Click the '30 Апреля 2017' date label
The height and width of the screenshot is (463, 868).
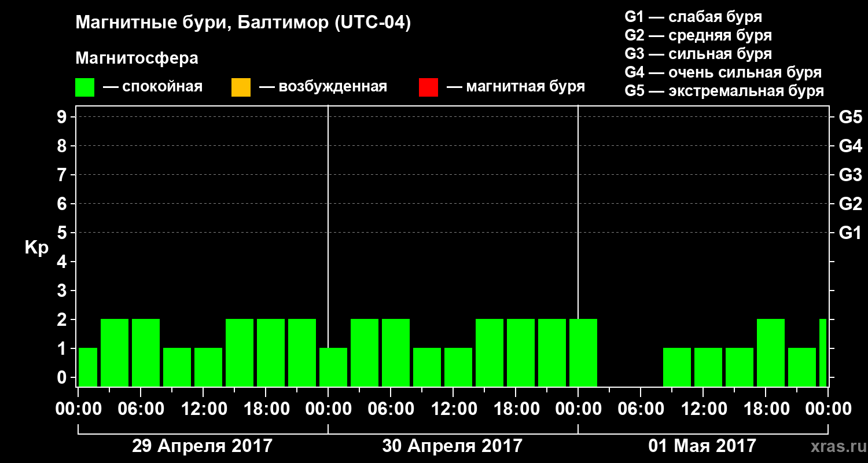[x=453, y=446]
